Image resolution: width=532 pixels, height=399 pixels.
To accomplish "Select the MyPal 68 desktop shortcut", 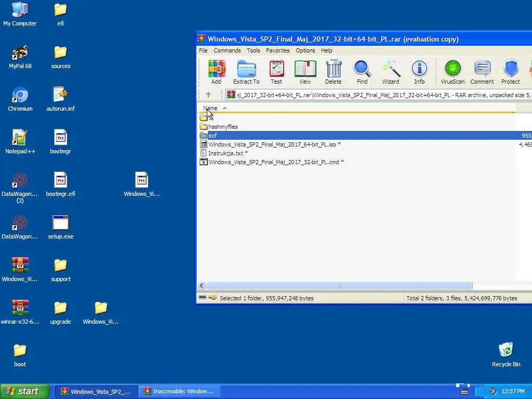I will (20, 57).
